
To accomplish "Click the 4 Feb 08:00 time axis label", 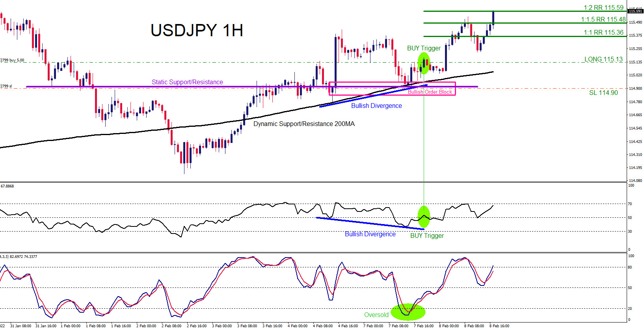I will 323,326.
